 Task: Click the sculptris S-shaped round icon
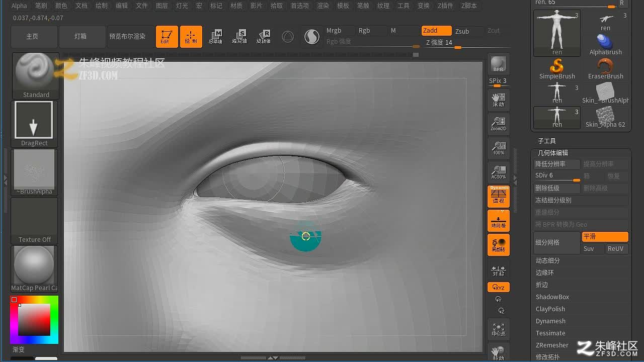point(312,36)
